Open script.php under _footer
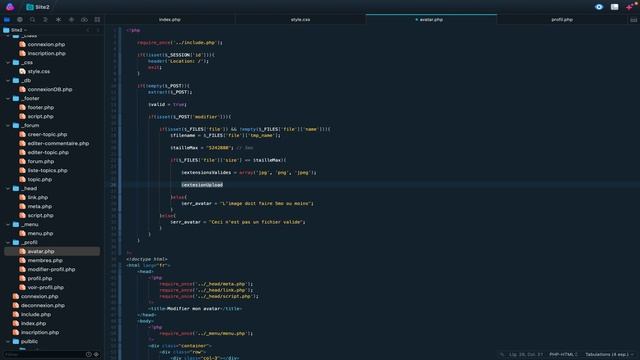Viewport: 640px width, 360px height. pos(36,116)
